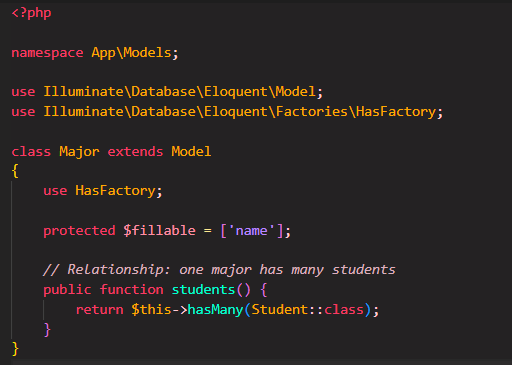Click the return keyword

pos(99,310)
